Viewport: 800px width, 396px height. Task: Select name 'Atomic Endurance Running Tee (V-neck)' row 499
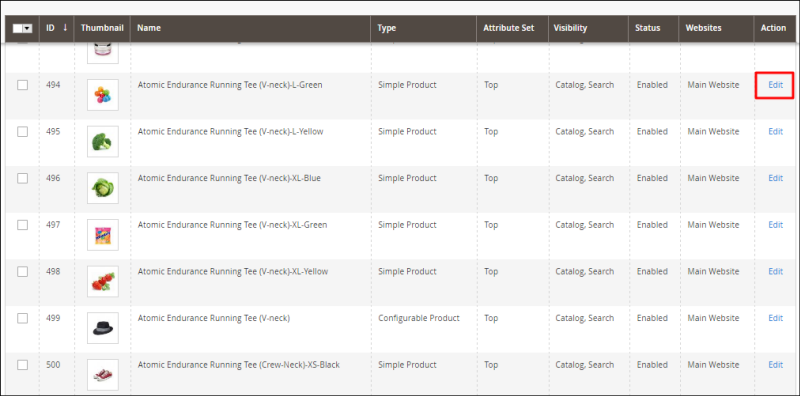click(x=214, y=318)
